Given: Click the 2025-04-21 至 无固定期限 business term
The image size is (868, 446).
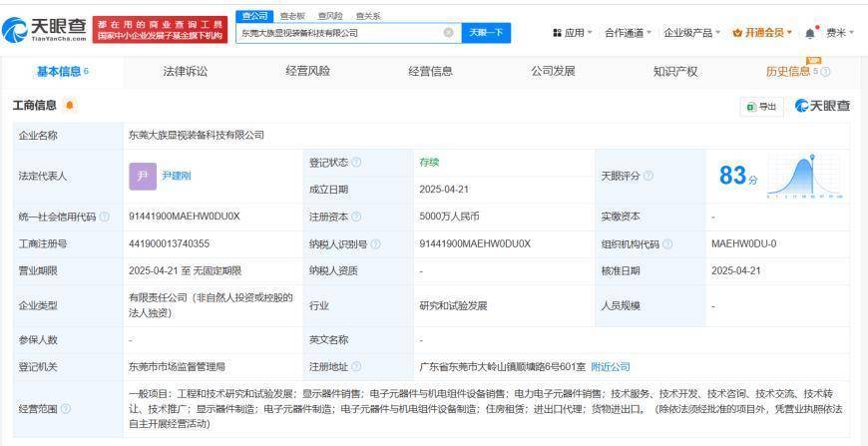Looking at the screenshot, I should click(185, 271).
